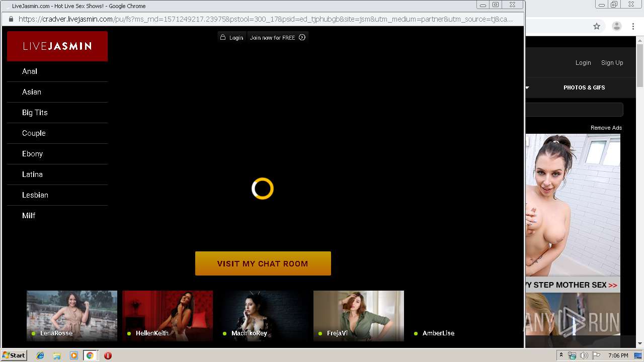Select the Lesbian category
This screenshot has width=644, height=362.
[x=57, y=195]
